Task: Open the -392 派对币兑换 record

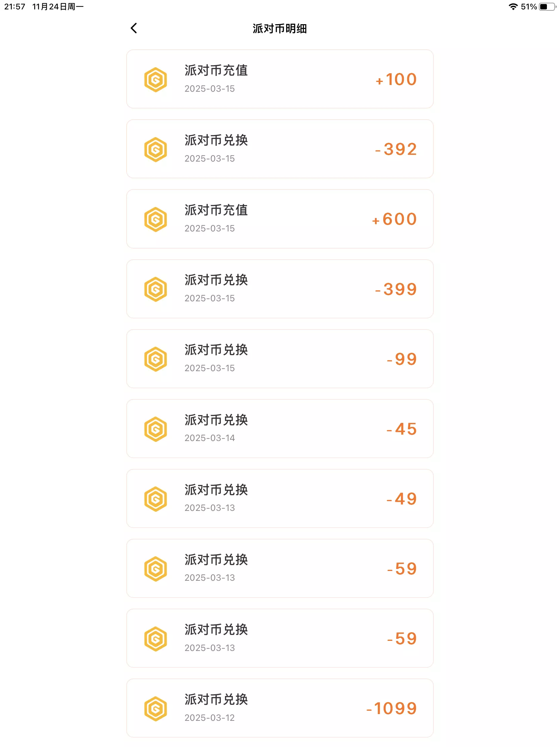Action: pos(279,149)
